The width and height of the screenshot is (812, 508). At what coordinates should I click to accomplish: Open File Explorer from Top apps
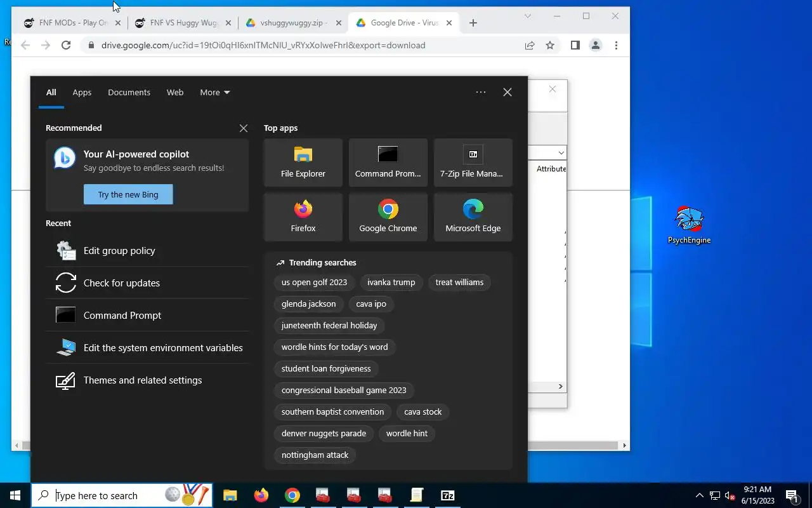(303, 163)
